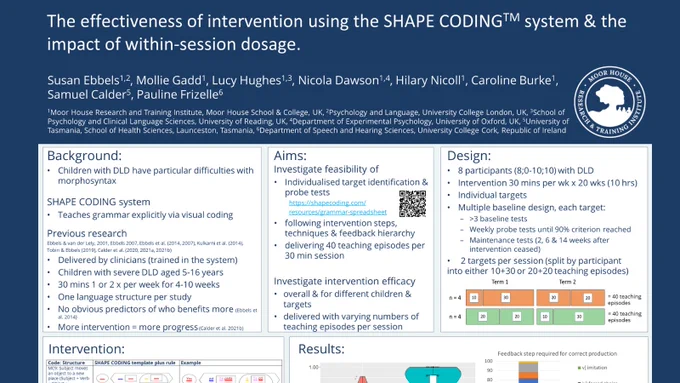The image size is (680, 383).
Task: Click 'Investigate intervention efficacy' line
Action: click(344, 281)
